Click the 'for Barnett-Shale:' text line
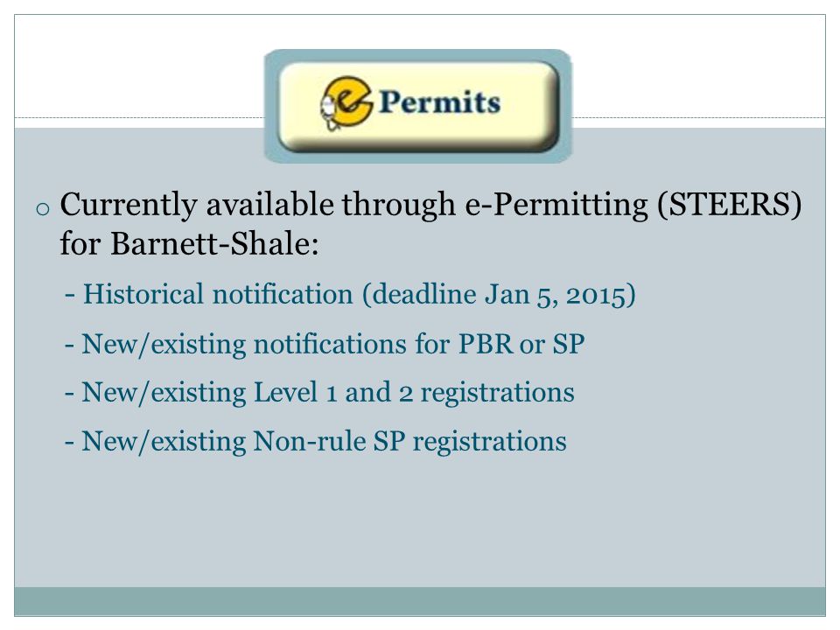 189,244
